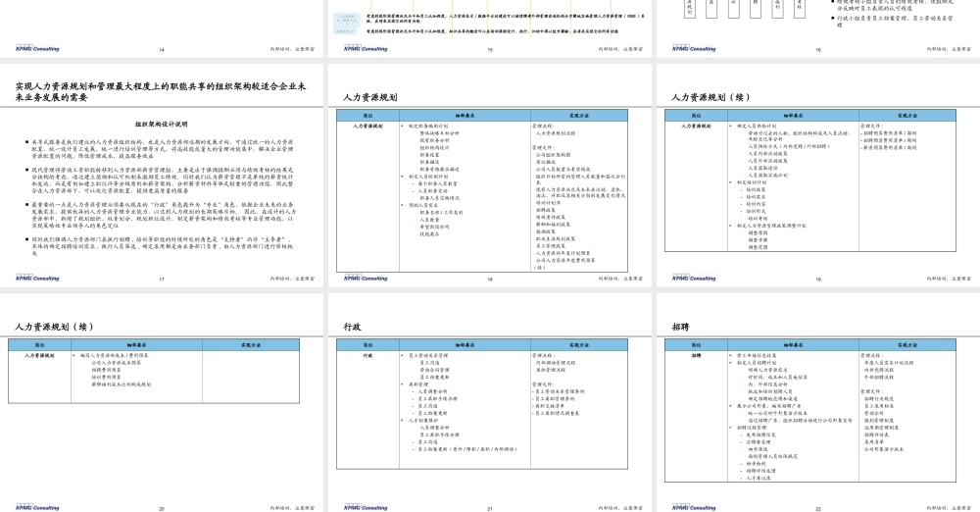
Task: Select slide 20 thumbnail with 编写人力资源成本预算
Action: [x=162, y=402]
